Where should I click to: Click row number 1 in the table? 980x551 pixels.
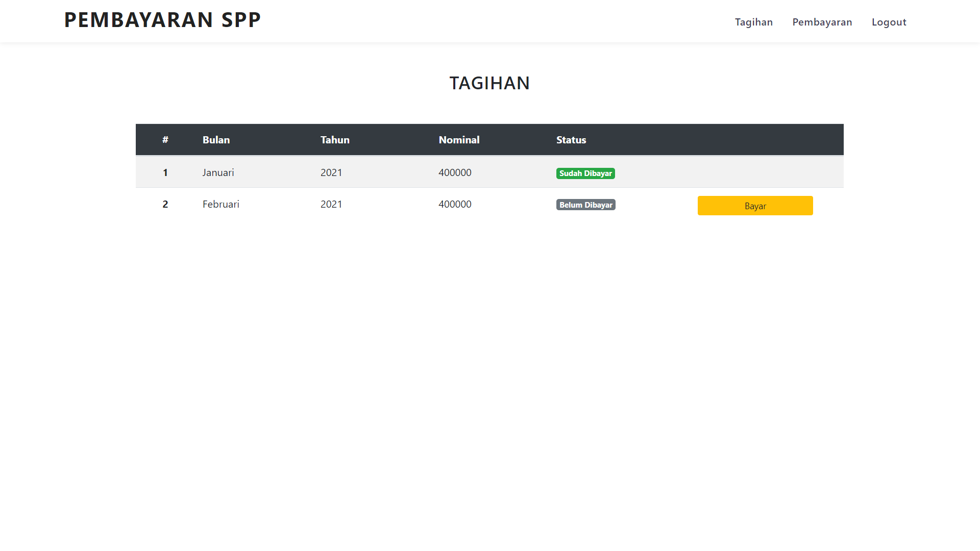click(165, 172)
